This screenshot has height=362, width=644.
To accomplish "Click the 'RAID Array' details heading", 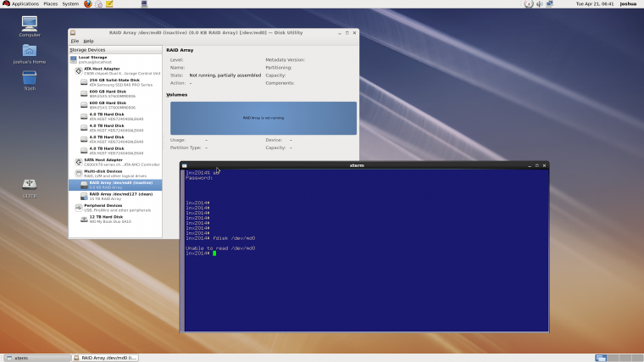I will pyautogui.click(x=180, y=50).
